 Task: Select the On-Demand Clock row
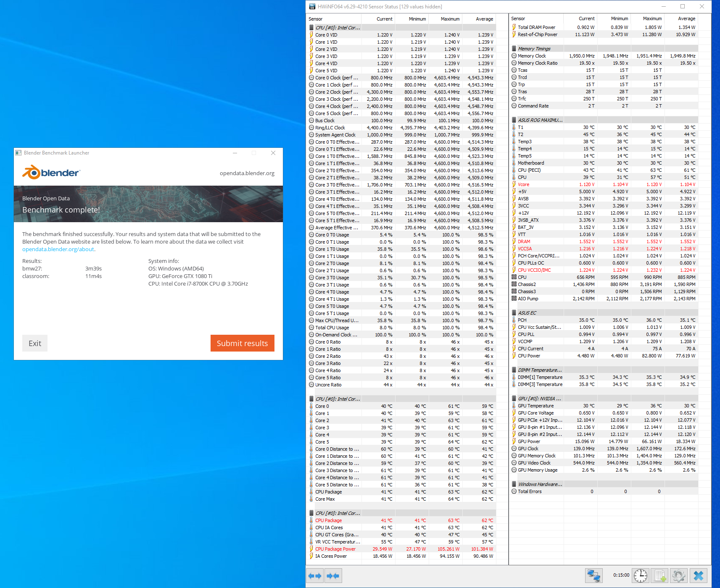point(402,335)
